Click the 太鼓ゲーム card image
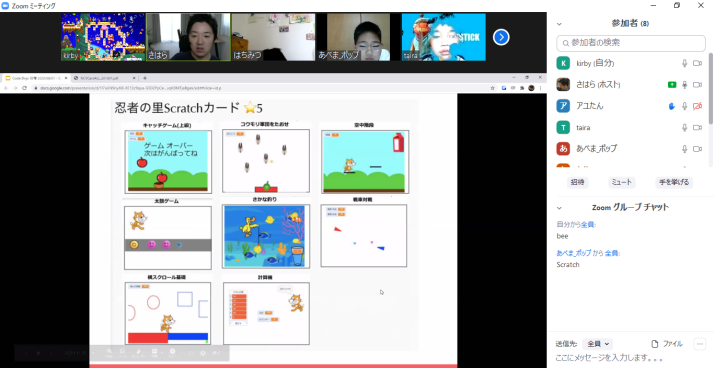The image size is (714, 368). (168, 238)
